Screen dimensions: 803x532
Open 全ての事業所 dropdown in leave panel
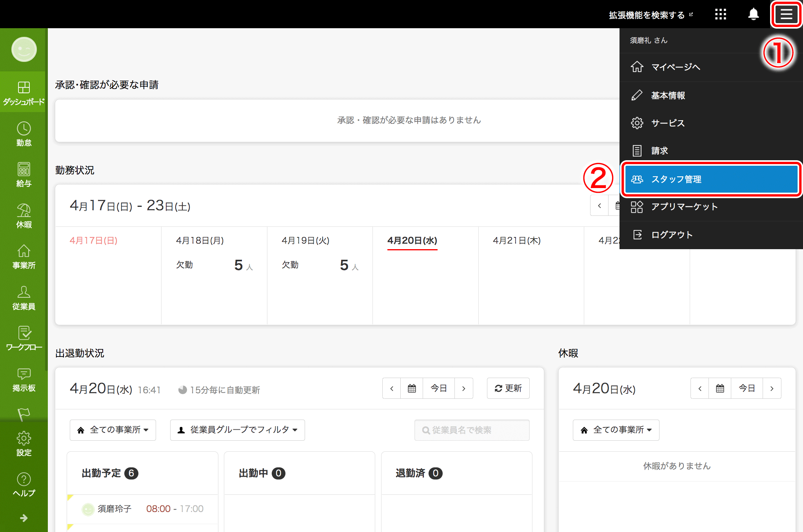[x=616, y=430]
